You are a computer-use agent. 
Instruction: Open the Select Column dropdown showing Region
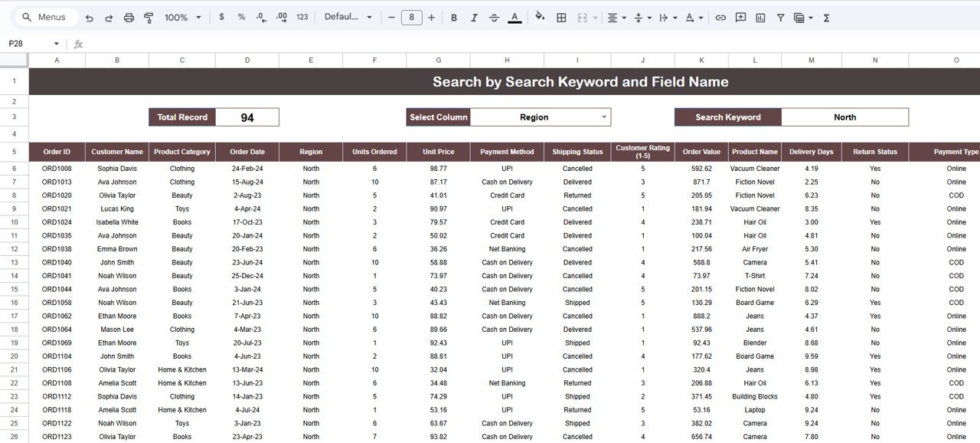tap(541, 116)
